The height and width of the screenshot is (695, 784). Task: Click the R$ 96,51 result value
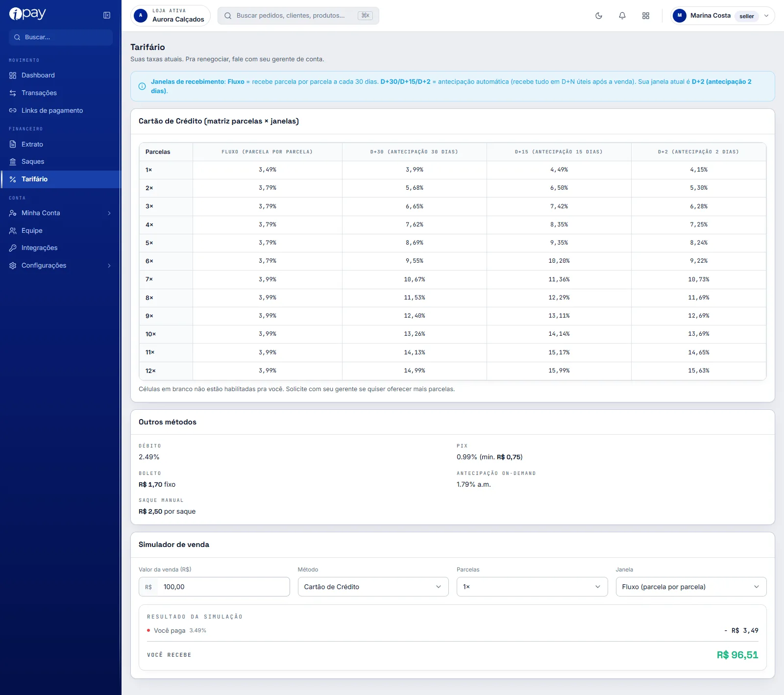pos(737,655)
